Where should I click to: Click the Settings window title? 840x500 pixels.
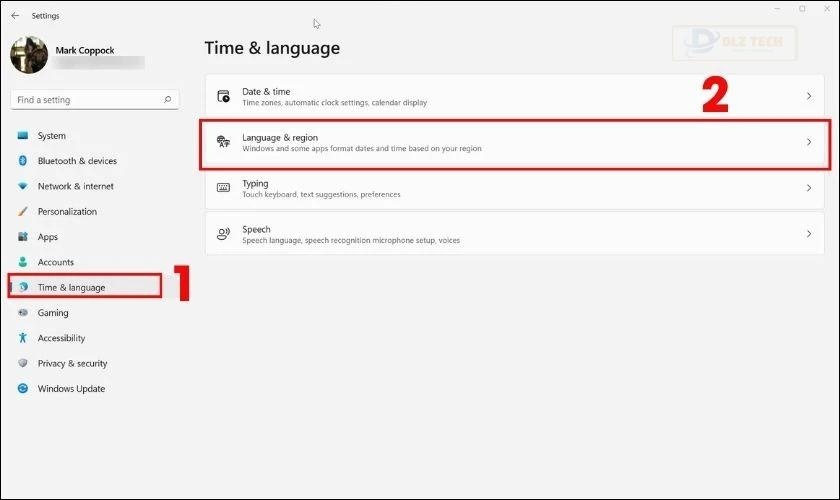click(46, 16)
